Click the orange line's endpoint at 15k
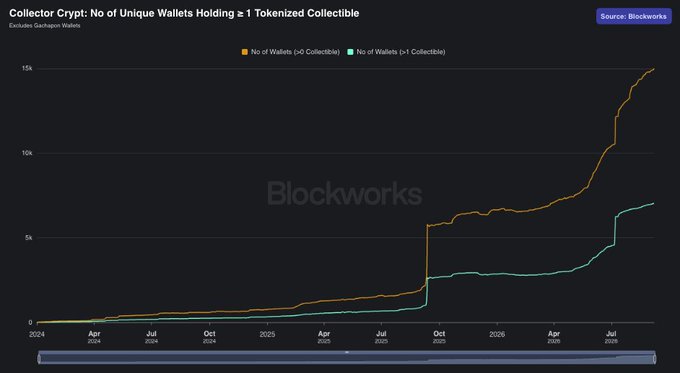 [654, 69]
